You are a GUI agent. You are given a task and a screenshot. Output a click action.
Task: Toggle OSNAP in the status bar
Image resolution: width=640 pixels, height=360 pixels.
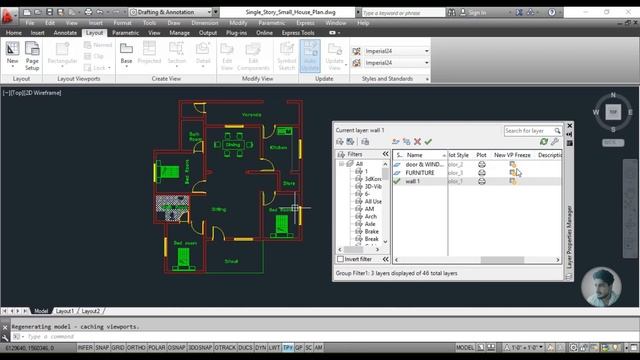176,348
